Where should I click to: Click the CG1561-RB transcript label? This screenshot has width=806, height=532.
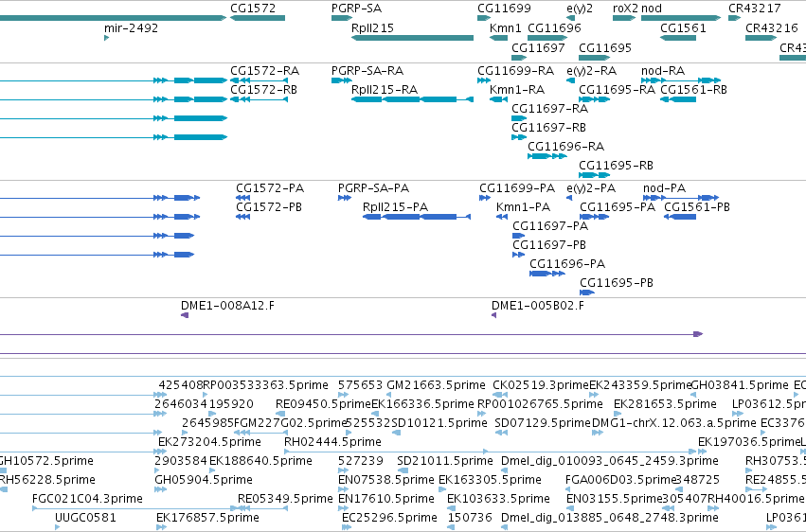693,89
